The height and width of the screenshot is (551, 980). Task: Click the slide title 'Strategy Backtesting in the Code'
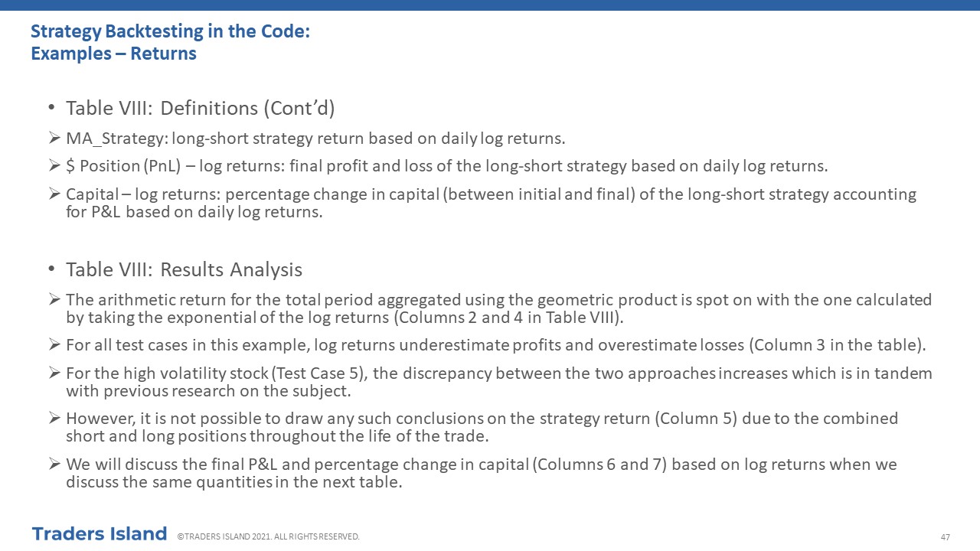(x=170, y=32)
